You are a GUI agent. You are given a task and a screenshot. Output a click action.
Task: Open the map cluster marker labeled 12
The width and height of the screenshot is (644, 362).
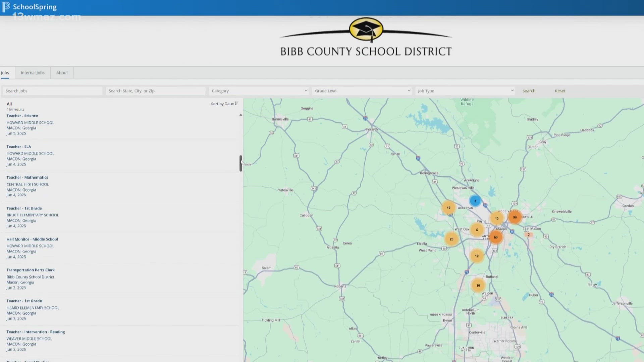(477, 256)
